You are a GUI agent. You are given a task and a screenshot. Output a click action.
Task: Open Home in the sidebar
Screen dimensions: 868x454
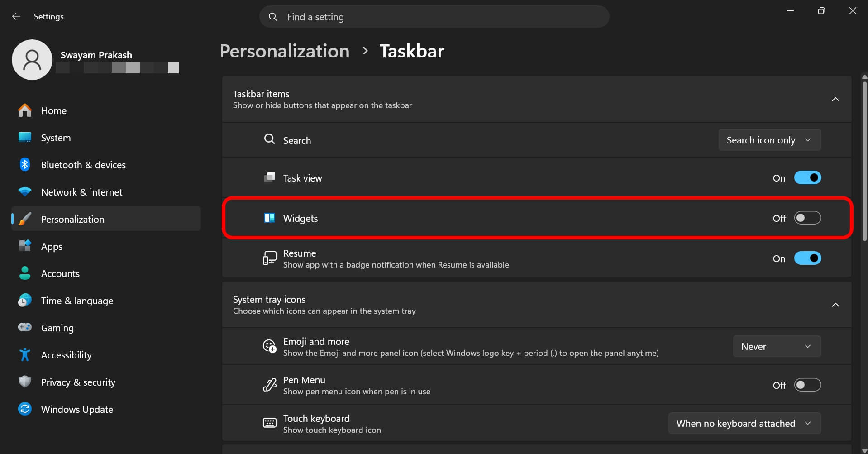[x=106, y=110]
